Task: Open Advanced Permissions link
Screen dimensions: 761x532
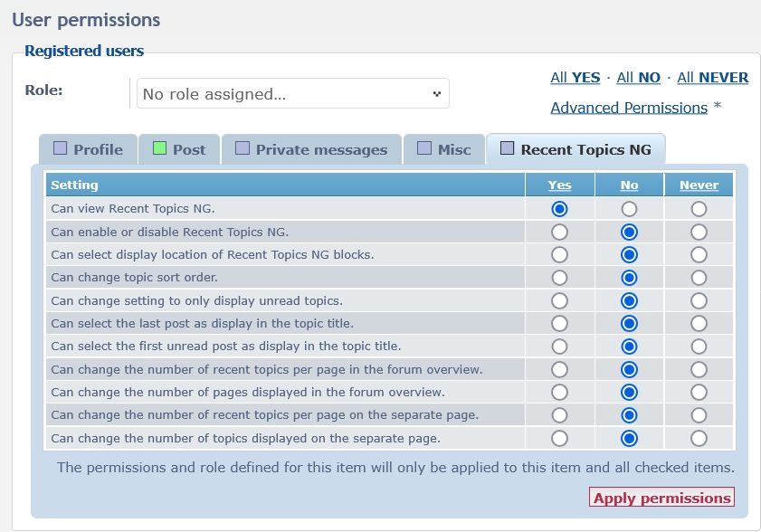Action: point(629,108)
